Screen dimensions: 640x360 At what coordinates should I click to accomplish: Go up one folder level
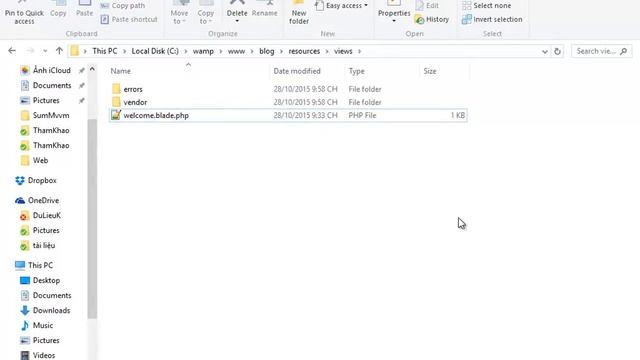[59, 51]
